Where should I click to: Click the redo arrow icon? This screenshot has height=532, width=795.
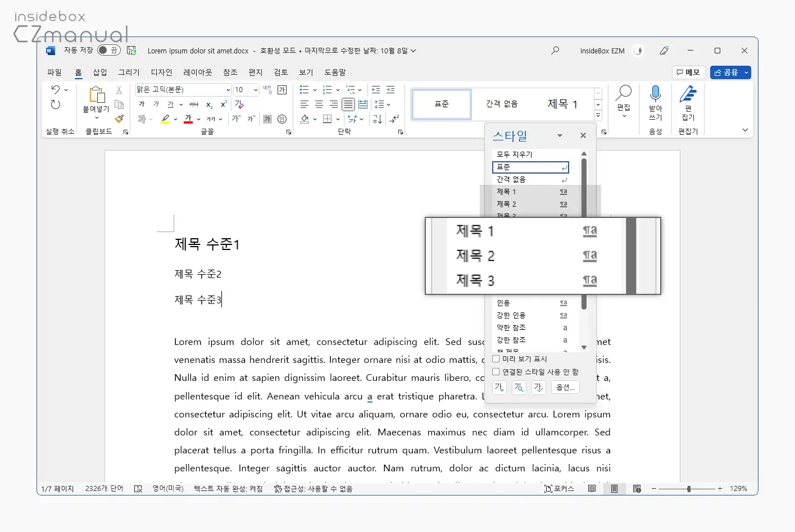click(x=55, y=104)
